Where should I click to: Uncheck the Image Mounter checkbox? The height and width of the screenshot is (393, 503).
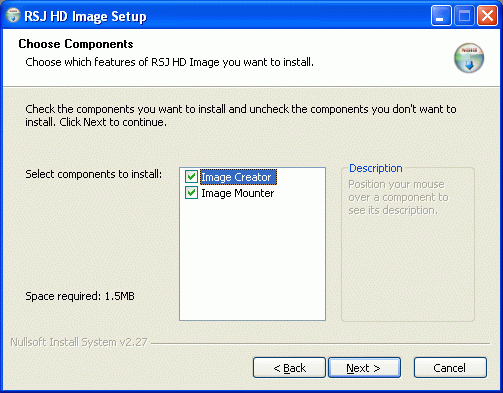pyautogui.click(x=191, y=193)
